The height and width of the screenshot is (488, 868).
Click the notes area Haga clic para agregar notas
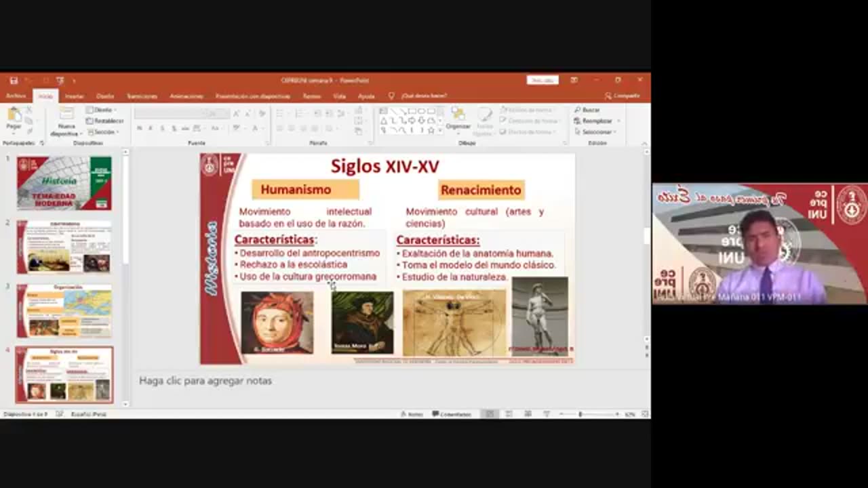click(x=205, y=381)
